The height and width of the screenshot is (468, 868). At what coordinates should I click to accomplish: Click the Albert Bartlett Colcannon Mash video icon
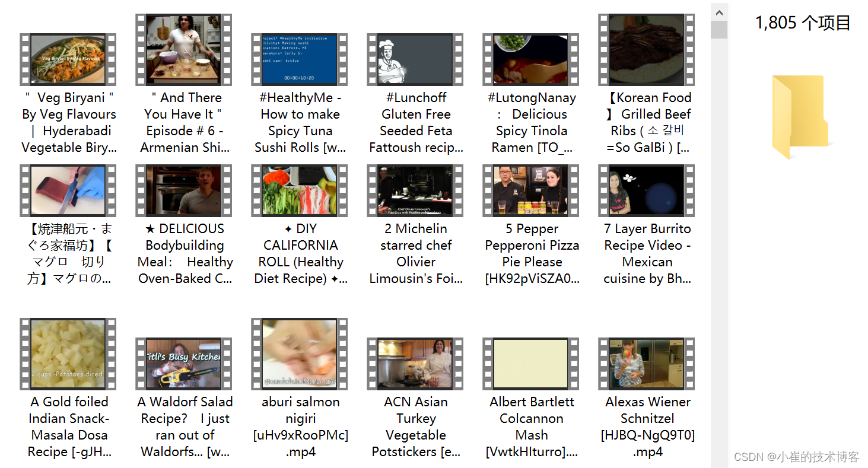[531, 364]
